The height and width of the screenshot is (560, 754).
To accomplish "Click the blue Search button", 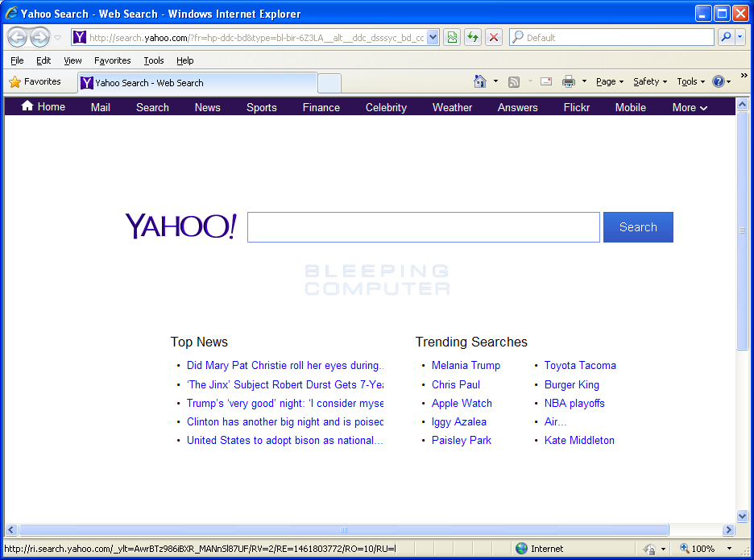I will [x=638, y=227].
